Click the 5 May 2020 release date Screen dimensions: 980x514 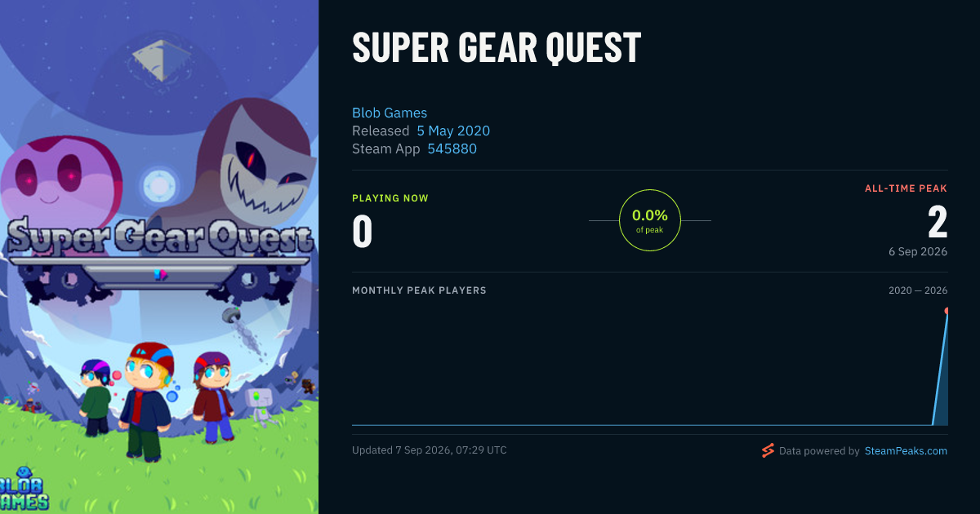tap(453, 131)
